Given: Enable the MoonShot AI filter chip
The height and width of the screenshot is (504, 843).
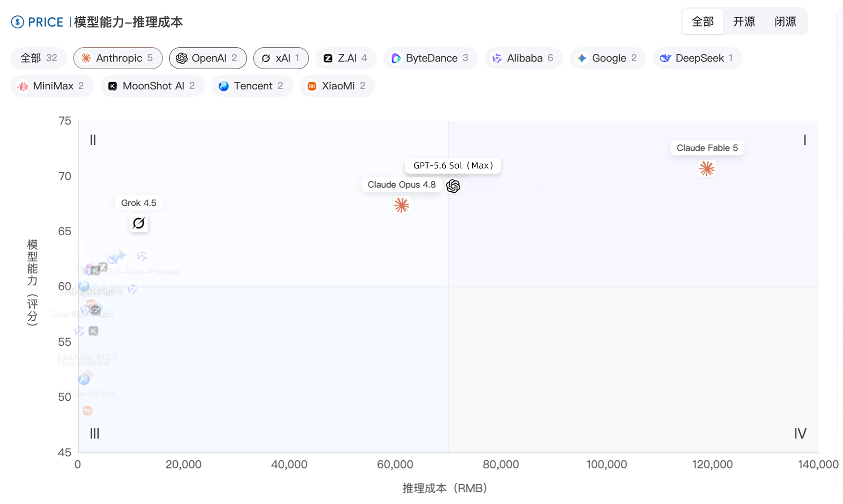Looking at the screenshot, I should 152,86.
